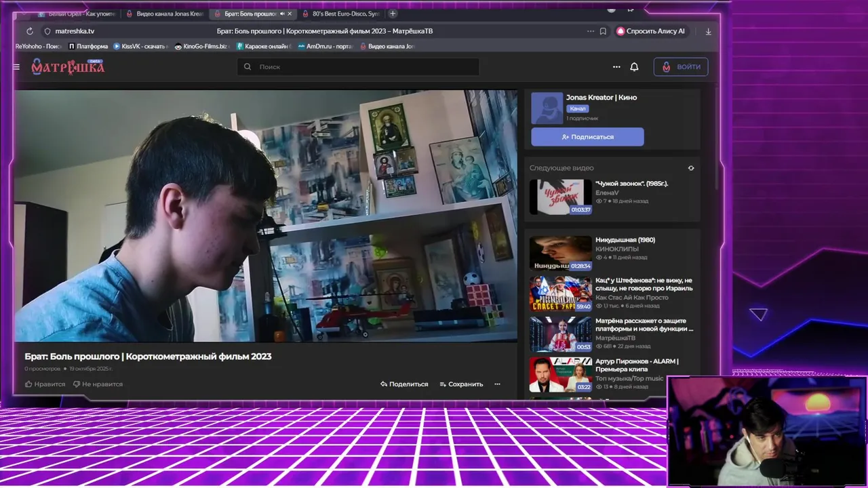Open the Чужой звонок video thumbnail

coord(561,197)
